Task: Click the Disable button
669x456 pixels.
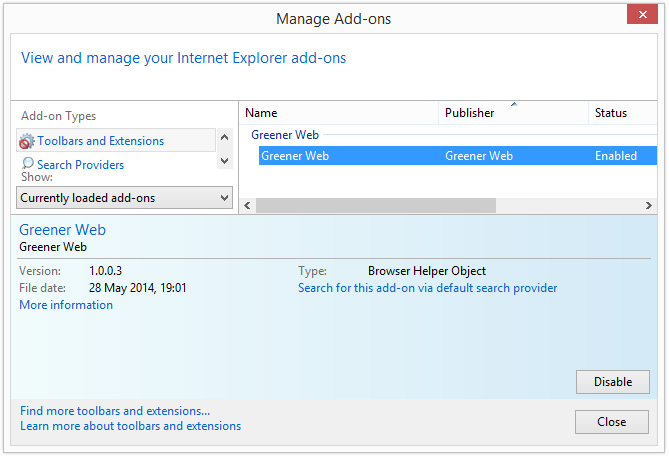Action: [613, 382]
